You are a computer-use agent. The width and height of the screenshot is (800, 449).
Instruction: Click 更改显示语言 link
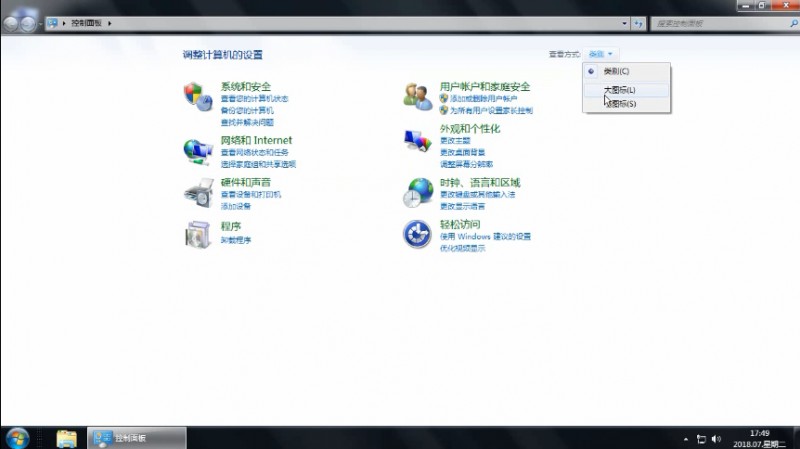tap(462, 206)
